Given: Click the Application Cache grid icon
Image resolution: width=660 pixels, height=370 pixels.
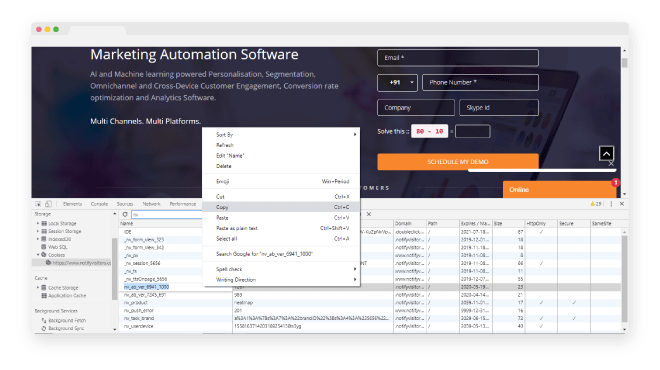Looking at the screenshot, I should coord(44,295).
